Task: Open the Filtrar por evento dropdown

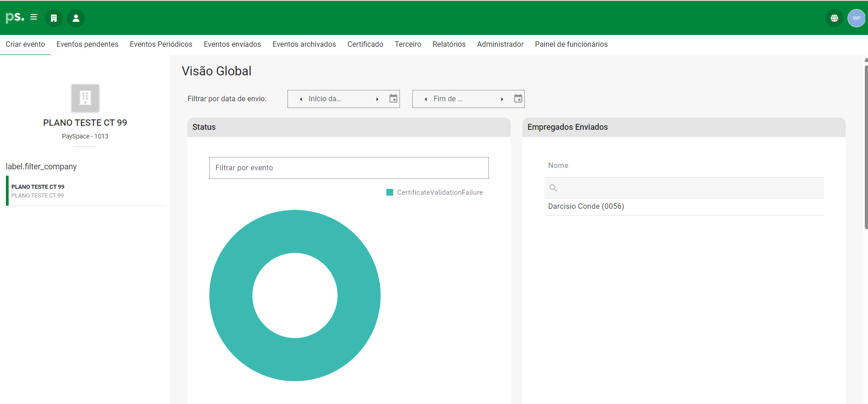Action: (349, 168)
